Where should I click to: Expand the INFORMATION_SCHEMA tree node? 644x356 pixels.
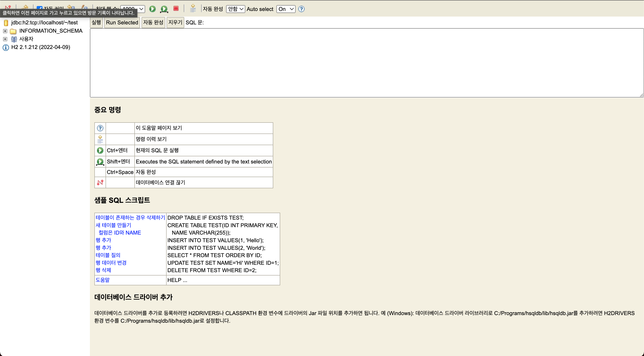(5, 31)
